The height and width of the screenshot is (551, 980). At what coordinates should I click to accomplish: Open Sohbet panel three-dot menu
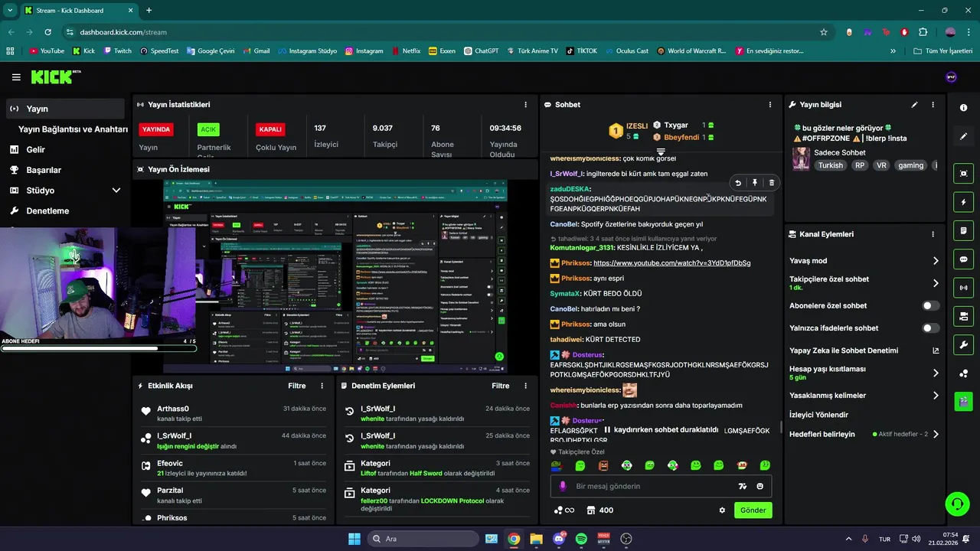(770, 105)
